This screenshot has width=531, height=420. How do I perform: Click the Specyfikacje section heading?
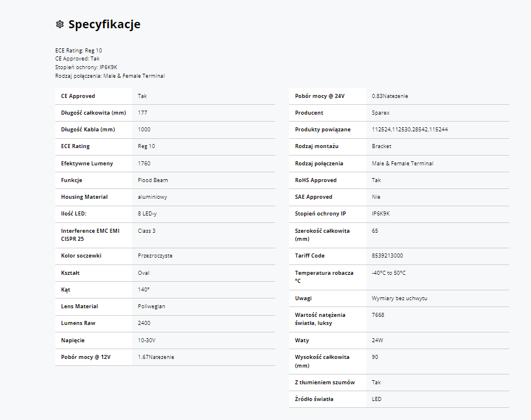[104, 24]
